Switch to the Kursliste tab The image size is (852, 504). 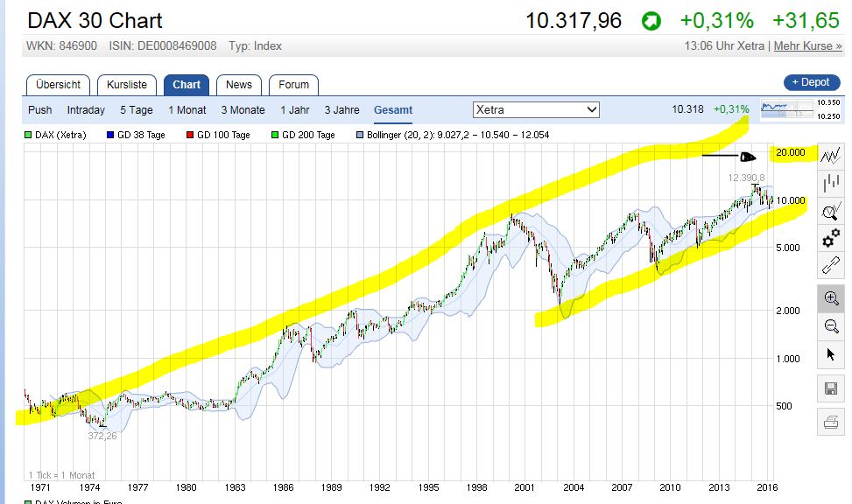127,85
